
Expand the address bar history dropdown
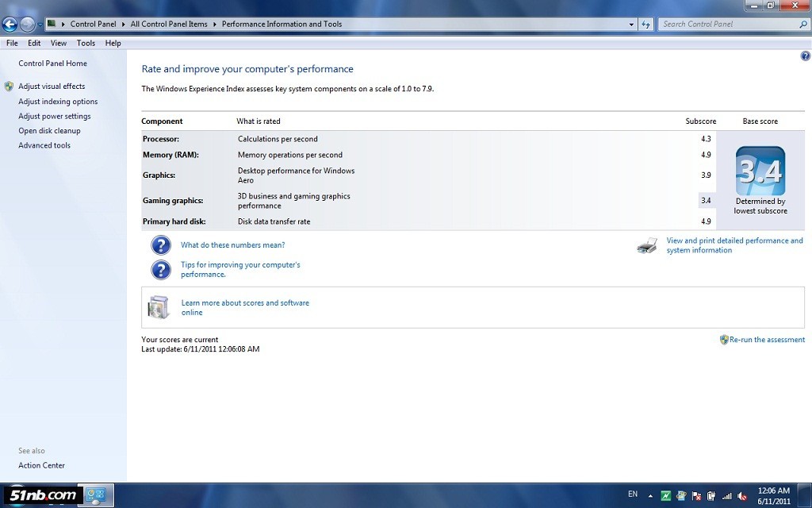631,25
